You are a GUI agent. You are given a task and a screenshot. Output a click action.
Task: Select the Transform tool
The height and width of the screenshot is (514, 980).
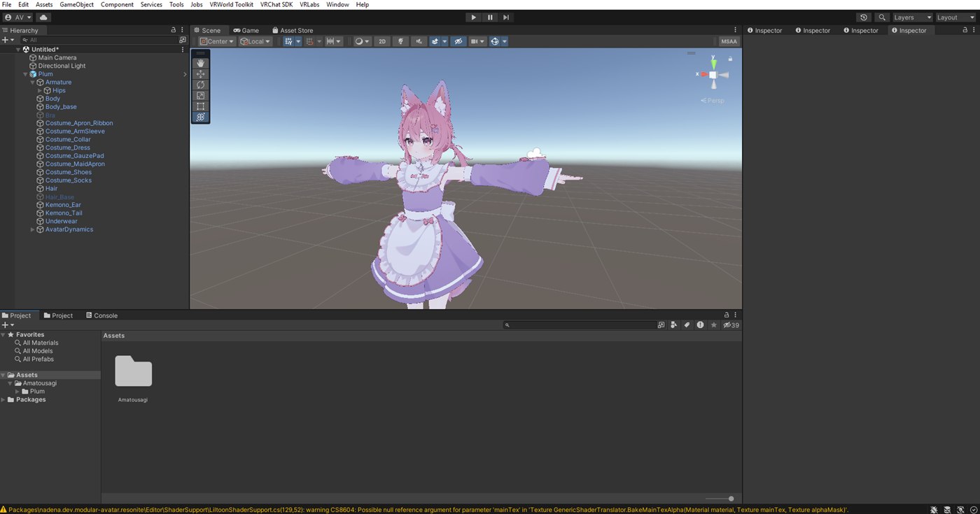[201, 117]
